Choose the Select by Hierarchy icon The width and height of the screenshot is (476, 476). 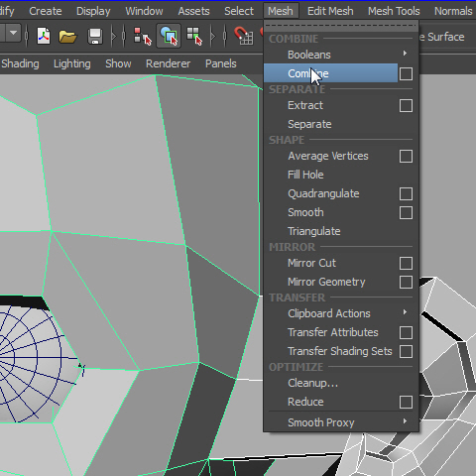click(x=143, y=36)
